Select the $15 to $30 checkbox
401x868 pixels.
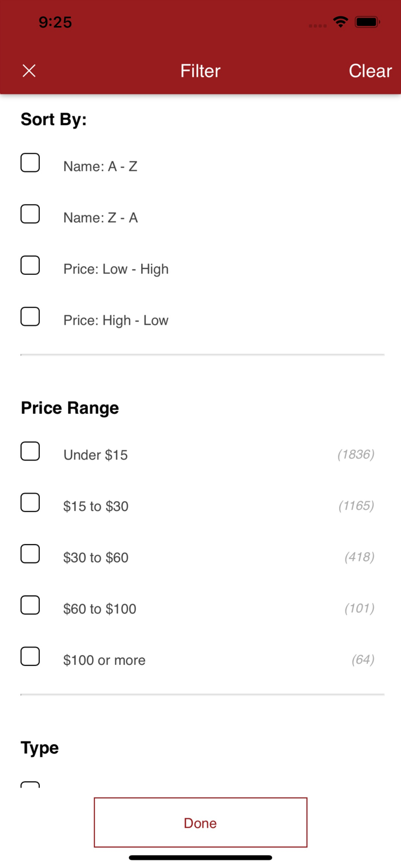(x=30, y=503)
